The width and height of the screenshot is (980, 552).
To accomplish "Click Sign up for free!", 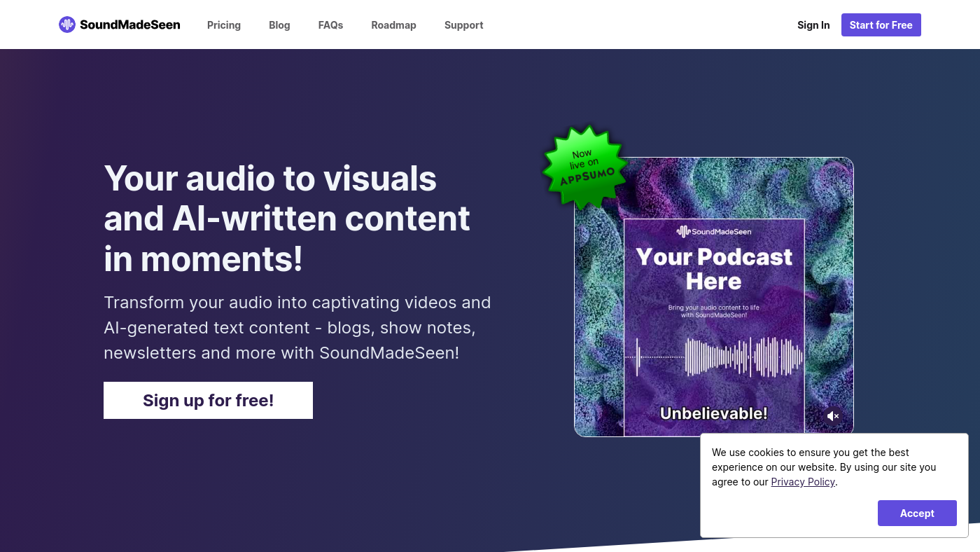I will (208, 400).
